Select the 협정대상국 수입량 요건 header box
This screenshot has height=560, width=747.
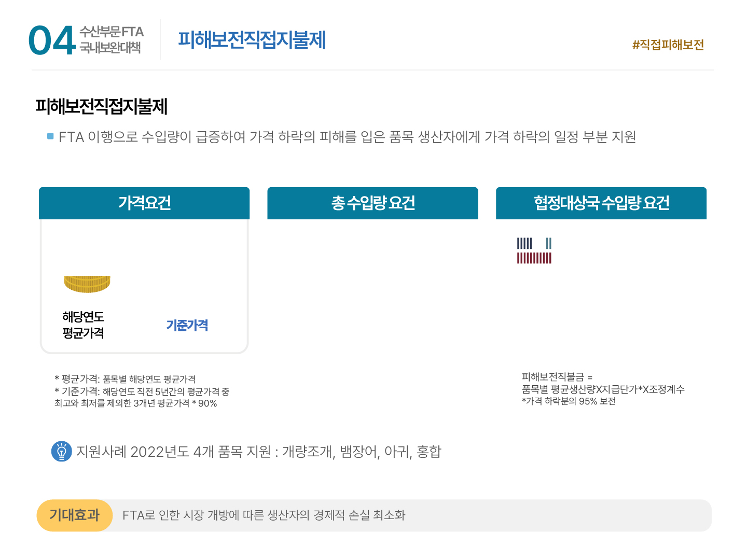pos(601,203)
